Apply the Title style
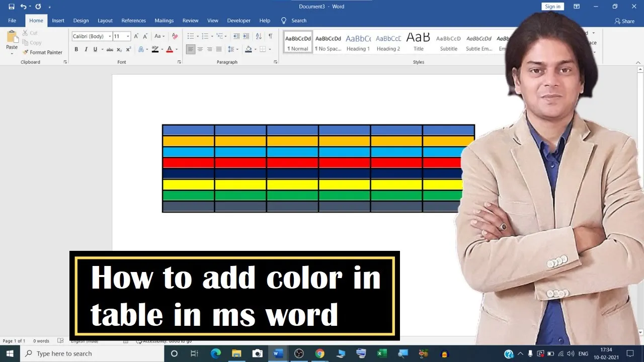Screen dimensions: 644x362 (x=419, y=42)
